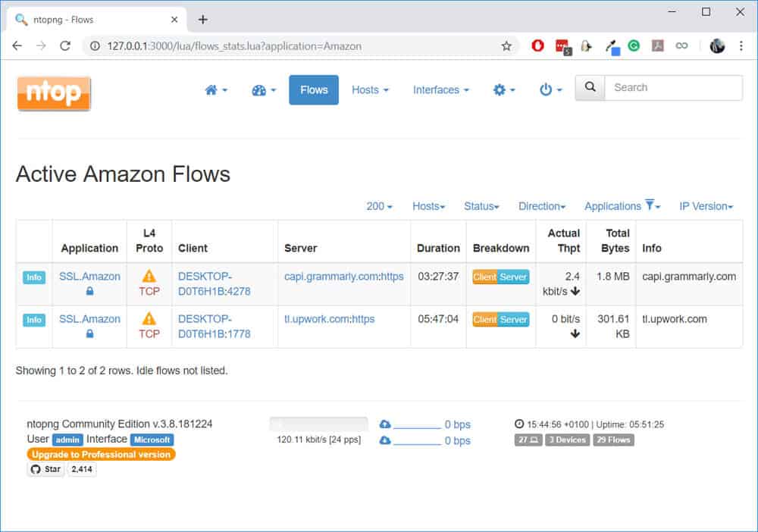Image resolution: width=758 pixels, height=532 pixels.
Task: Switch to the ntopng - Flows browser tab
Action: click(97, 20)
